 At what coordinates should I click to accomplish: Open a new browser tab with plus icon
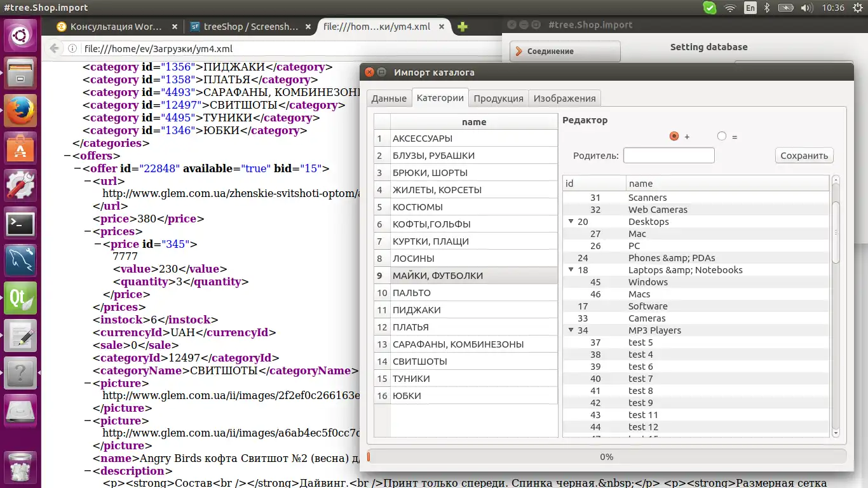click(x=463, y=27)
